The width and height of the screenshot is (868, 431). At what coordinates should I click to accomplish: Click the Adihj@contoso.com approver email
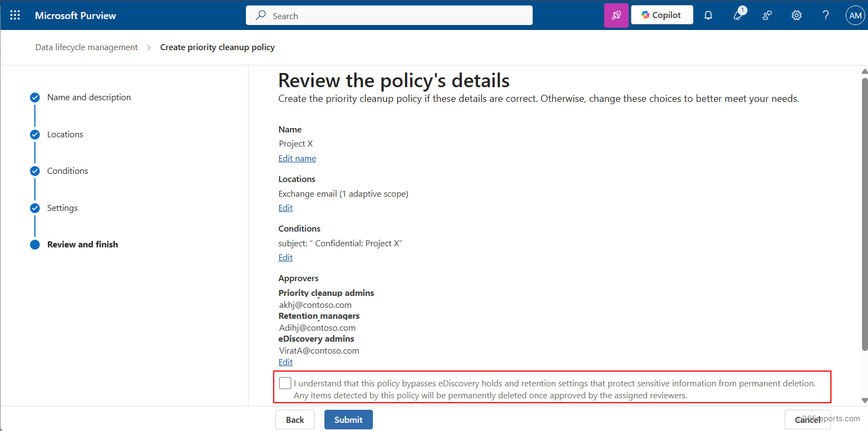(317, 328)
